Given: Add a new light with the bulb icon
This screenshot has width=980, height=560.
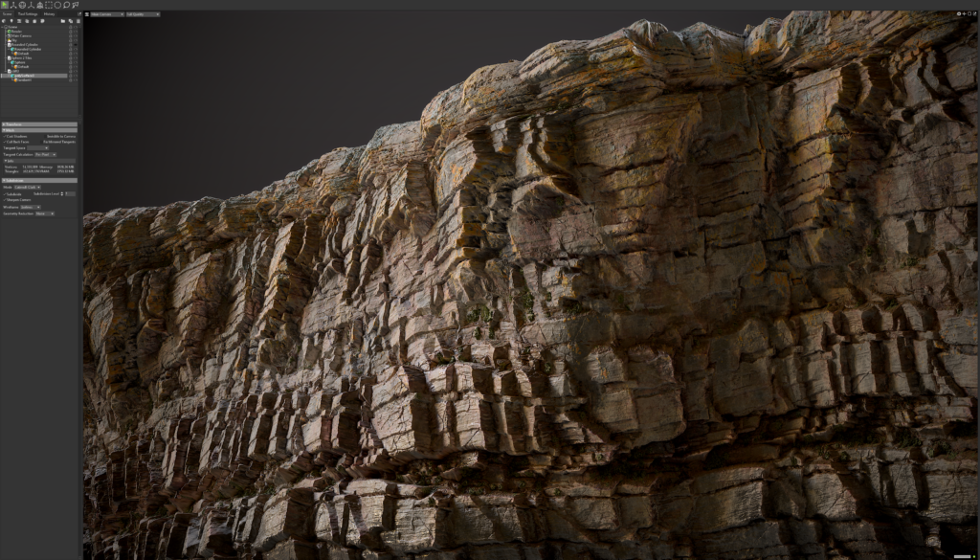Looking at the screenshot, I should tap(11, 21).
